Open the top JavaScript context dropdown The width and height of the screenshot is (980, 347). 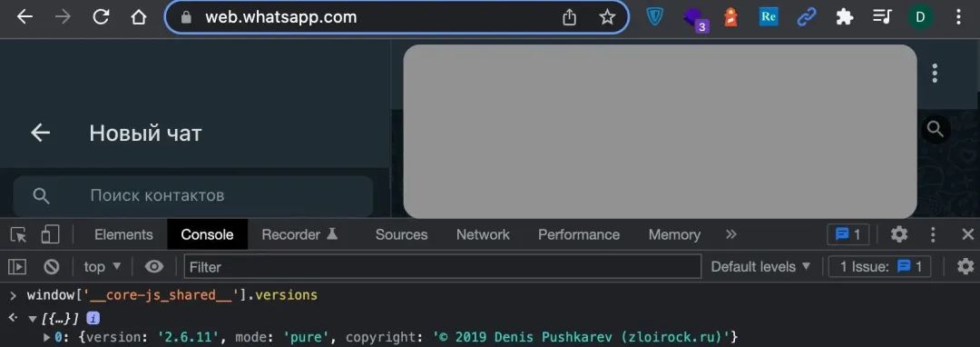(x=103, y=267)
